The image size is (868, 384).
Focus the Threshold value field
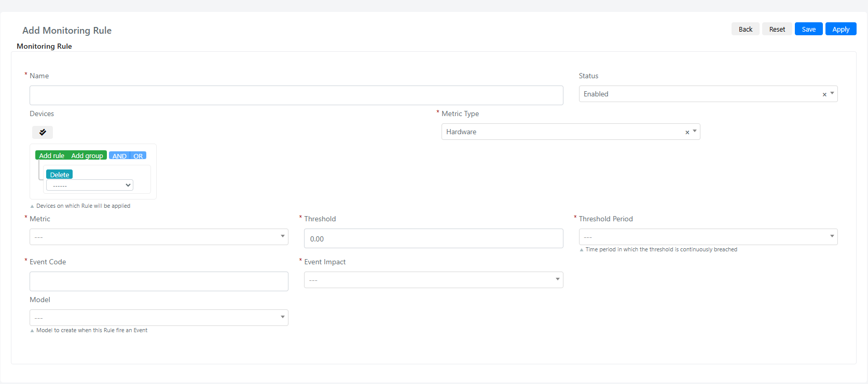click(x=433, y=238)
